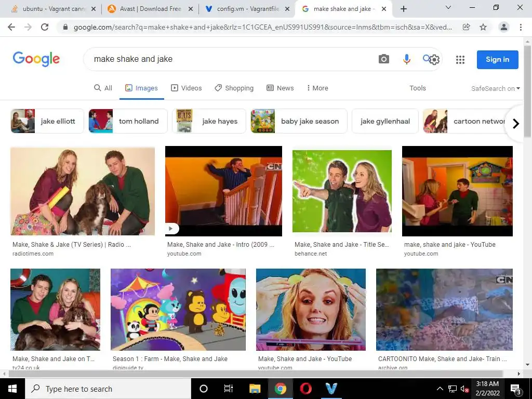Open the Vagrant V taskbar app

coord(331,389)
